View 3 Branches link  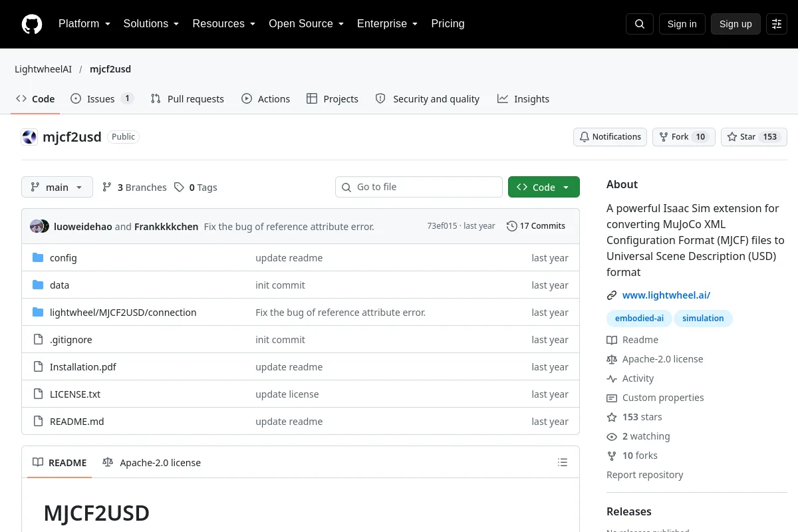(134, 188)
